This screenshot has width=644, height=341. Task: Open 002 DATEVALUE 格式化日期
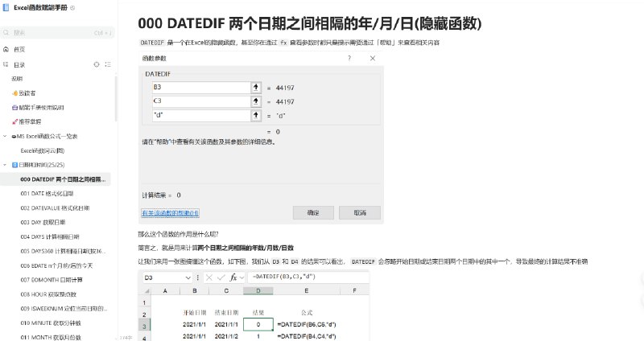click(55, 208)
